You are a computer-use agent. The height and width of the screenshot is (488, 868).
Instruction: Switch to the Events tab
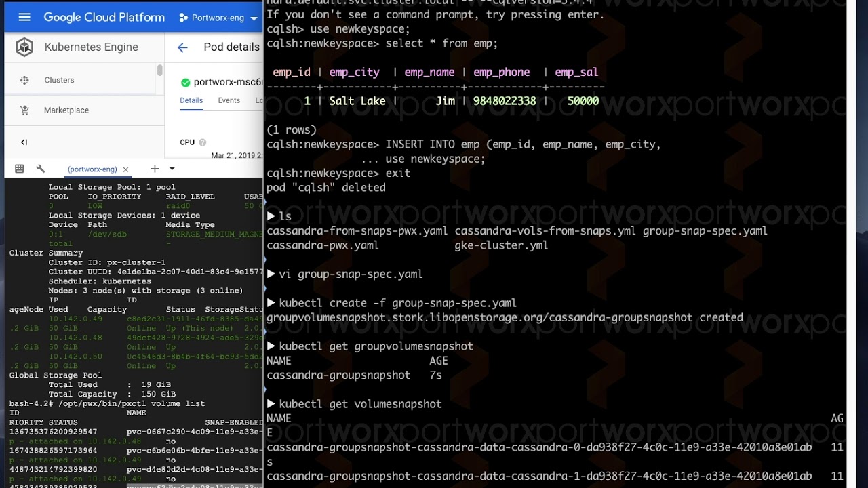tap(229, 100)
